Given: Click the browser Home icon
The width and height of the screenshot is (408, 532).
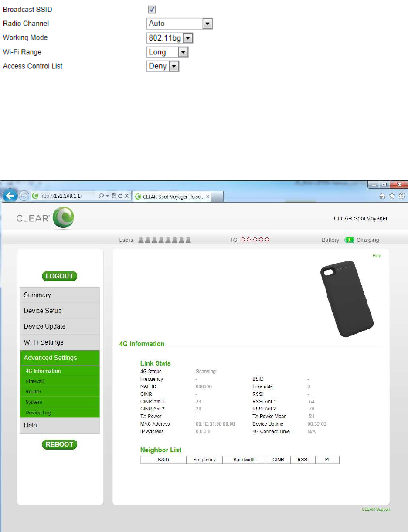Looking at the screenshot, I should [x=382, y=196].
